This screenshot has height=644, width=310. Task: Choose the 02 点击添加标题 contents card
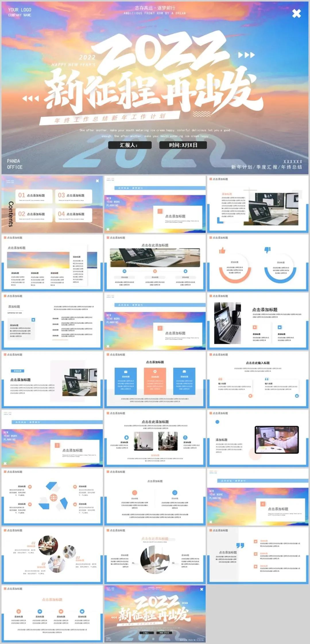pos(34,215)
